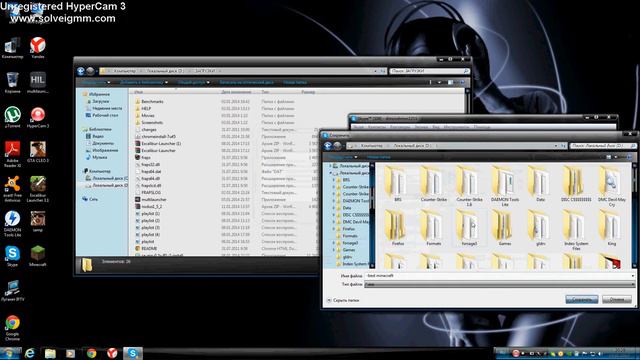Select the FRAPSLOG file in the list

(x=151, y=193)
